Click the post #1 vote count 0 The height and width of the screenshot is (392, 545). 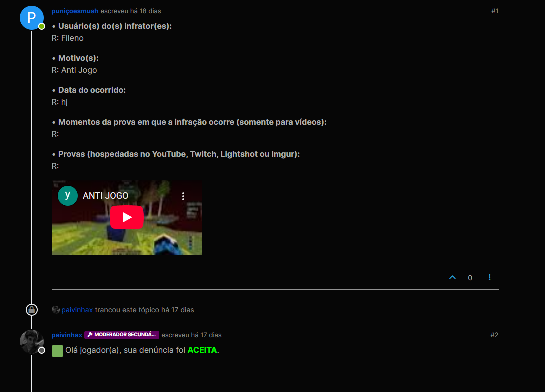pos(470,278)
